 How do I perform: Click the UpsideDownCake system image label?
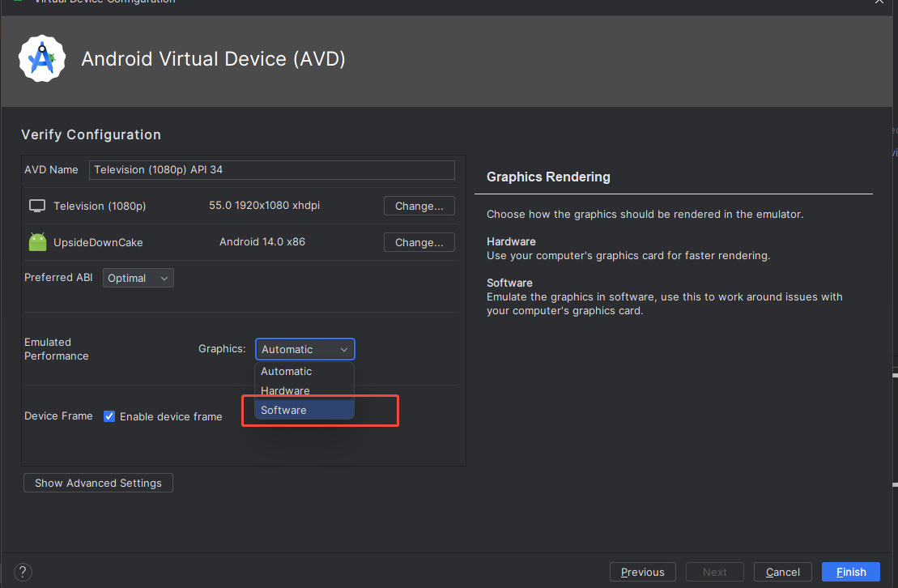(x=98, y=242)
